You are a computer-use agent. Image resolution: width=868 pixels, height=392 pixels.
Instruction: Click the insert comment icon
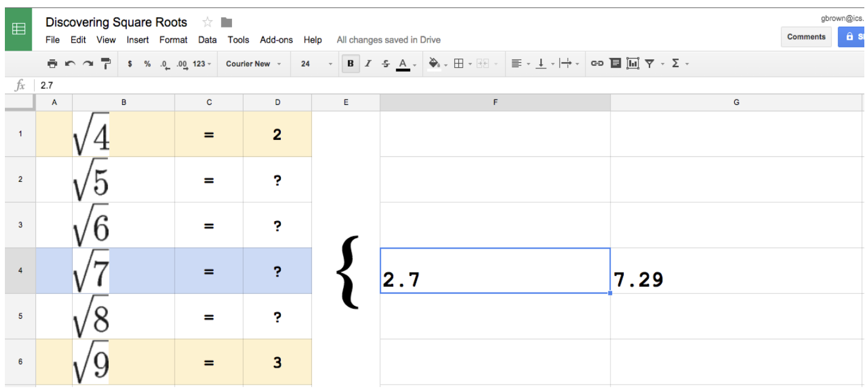(x=615, y=64)
